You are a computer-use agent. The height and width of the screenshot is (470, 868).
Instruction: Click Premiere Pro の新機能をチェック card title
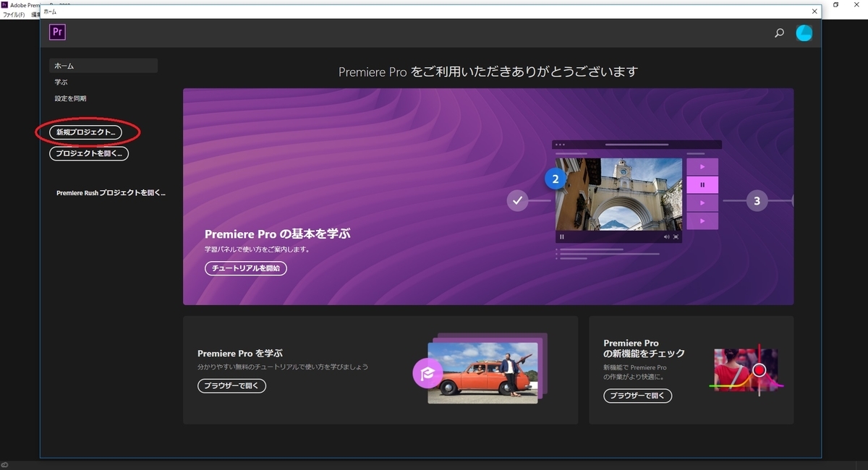tap(644, 348)
